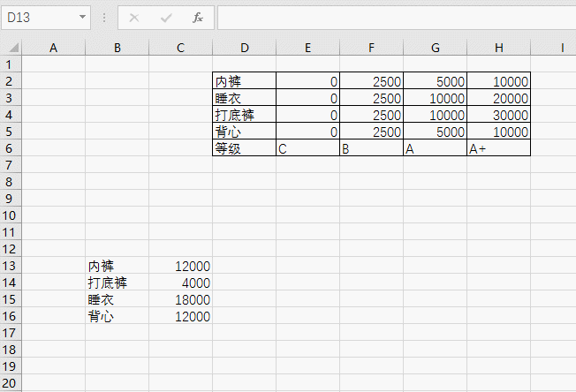Select cell D6 labeled 等级

tap(245, 148)
